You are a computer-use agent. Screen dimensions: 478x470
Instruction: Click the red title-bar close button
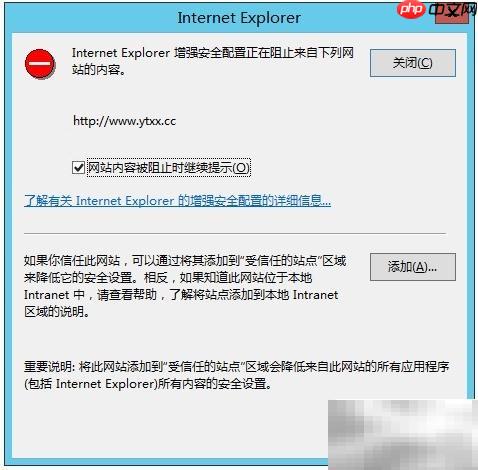click(x=452, y=15)
